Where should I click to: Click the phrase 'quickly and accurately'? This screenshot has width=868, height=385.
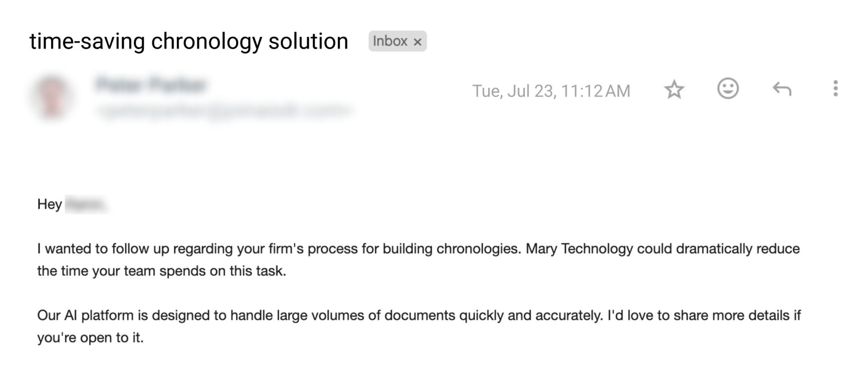[531, 315]
